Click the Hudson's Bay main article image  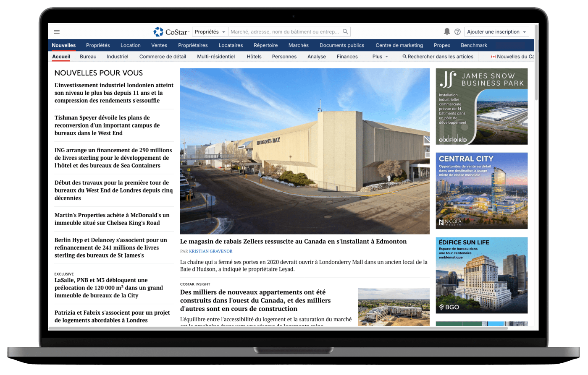click(x=304, y=151)
